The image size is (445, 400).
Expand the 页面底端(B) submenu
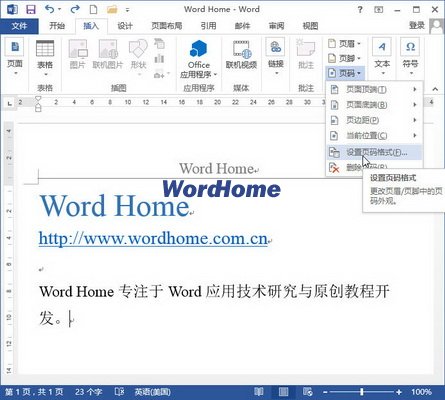click(x=374, y=105)
